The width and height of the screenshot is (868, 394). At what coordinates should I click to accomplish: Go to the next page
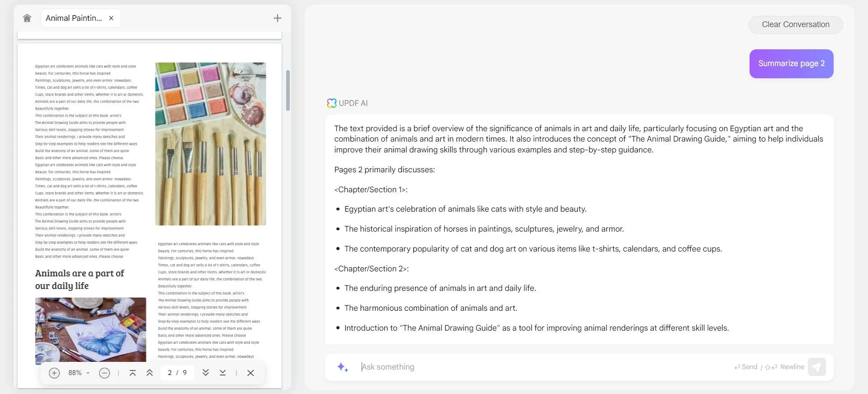click(205, 373)
